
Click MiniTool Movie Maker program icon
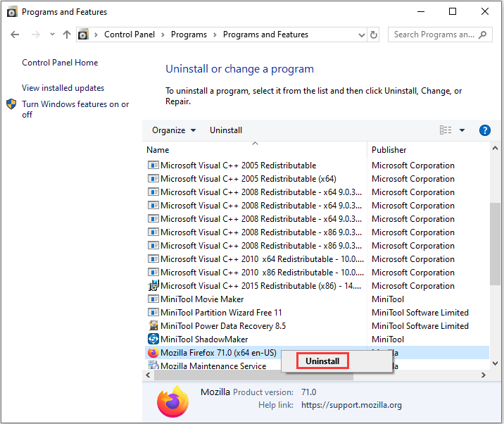pos(153,299)
